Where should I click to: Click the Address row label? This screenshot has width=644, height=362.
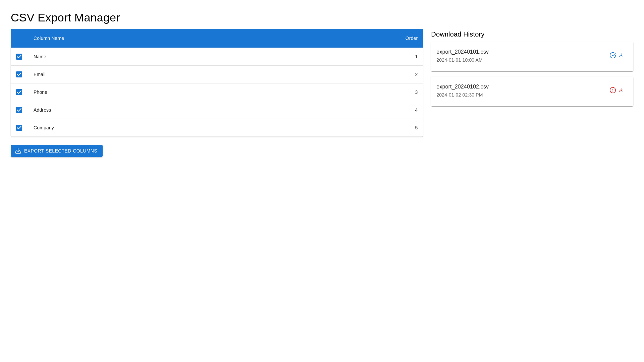coord(42,110)
